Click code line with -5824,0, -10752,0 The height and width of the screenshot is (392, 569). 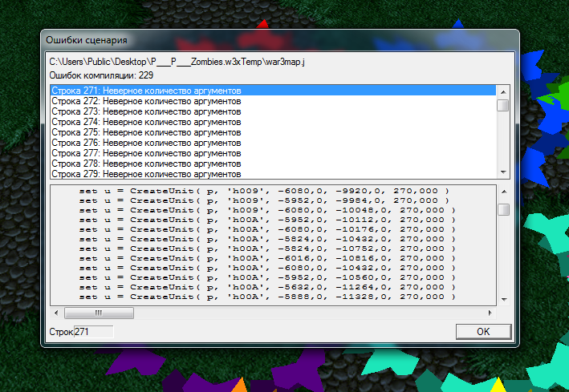click(267, 249)
